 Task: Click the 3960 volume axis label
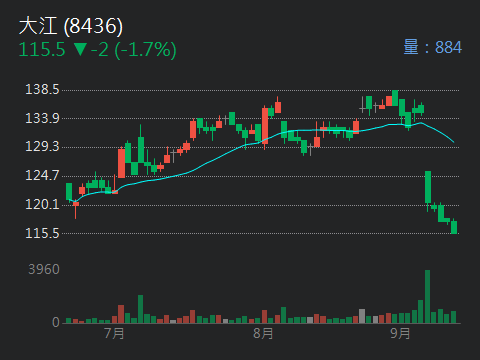tap(44, 269)
